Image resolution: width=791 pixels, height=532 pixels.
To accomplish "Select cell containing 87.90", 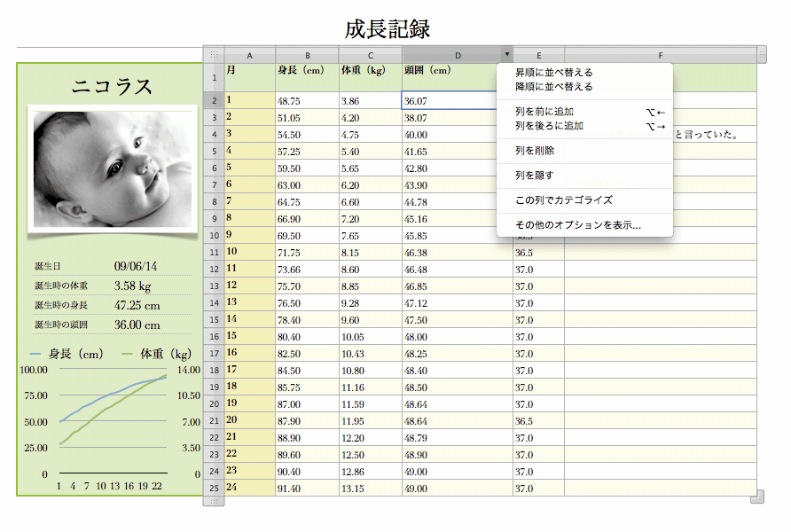I will [x=307, y=421].
